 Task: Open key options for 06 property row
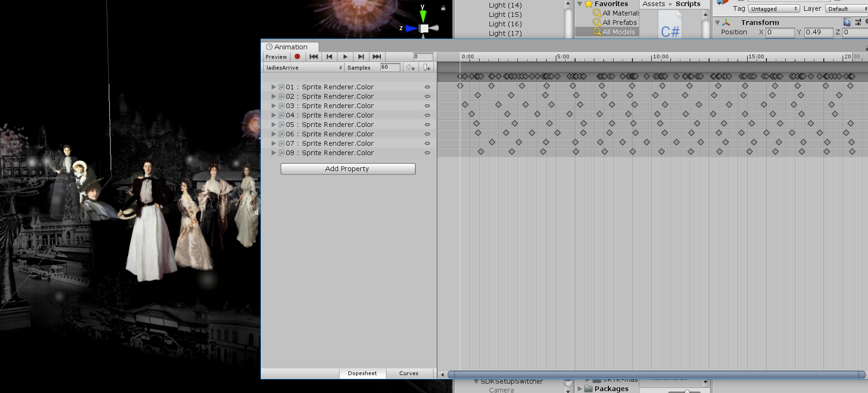[427, 134]
